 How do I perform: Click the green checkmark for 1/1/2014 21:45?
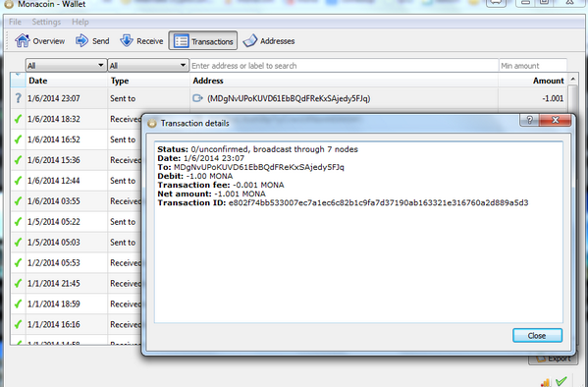[18, 284]
